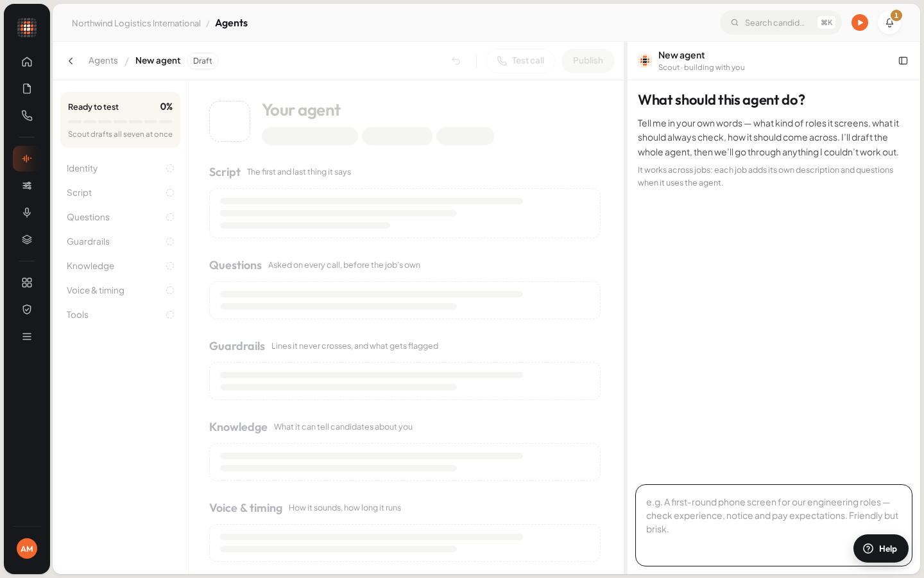Click Northwind Logistics International breadcrumb

pos(136,23)
